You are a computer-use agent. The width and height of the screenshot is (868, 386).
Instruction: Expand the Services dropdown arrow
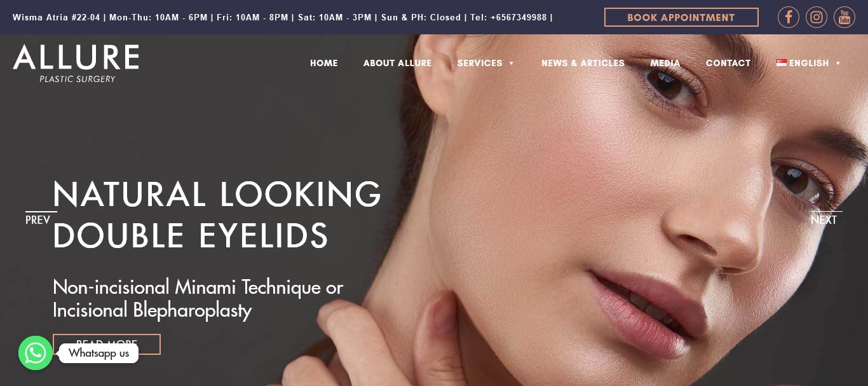tap(512, 64)
